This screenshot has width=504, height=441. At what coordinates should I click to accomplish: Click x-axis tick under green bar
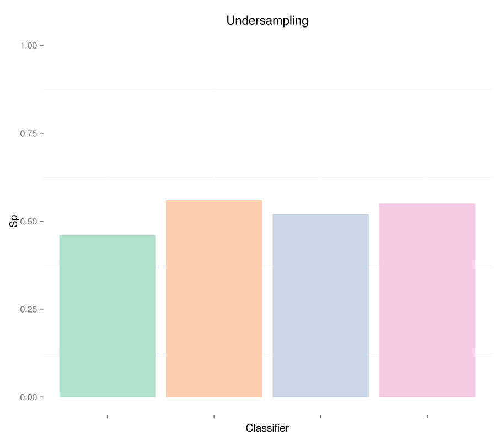coord(108,417)
